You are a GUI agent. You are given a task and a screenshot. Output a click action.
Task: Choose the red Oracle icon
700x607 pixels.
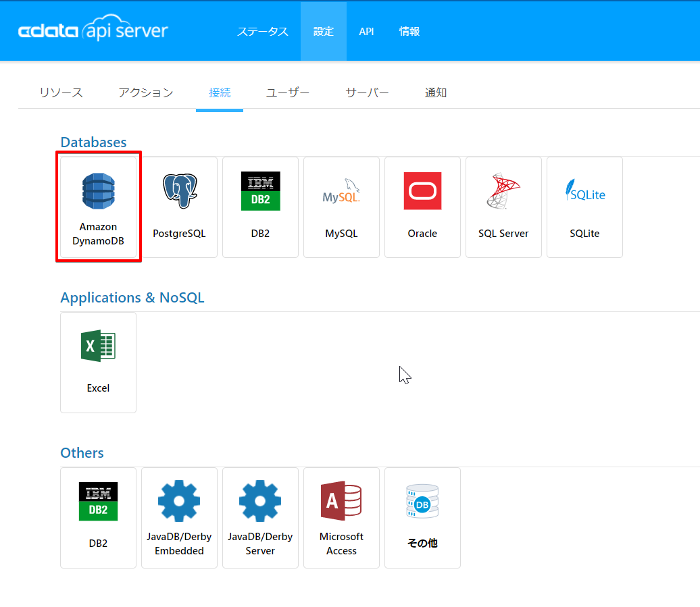(422, 191)
